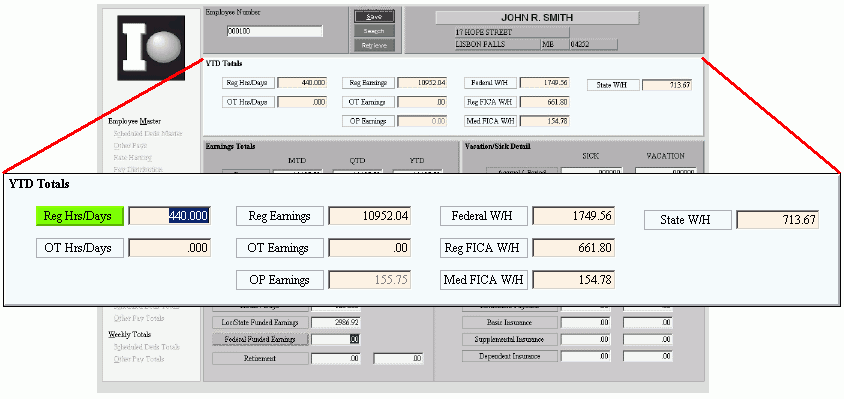Open Scheduled Deds Totals under Weekly Totals

pos(146,347)
